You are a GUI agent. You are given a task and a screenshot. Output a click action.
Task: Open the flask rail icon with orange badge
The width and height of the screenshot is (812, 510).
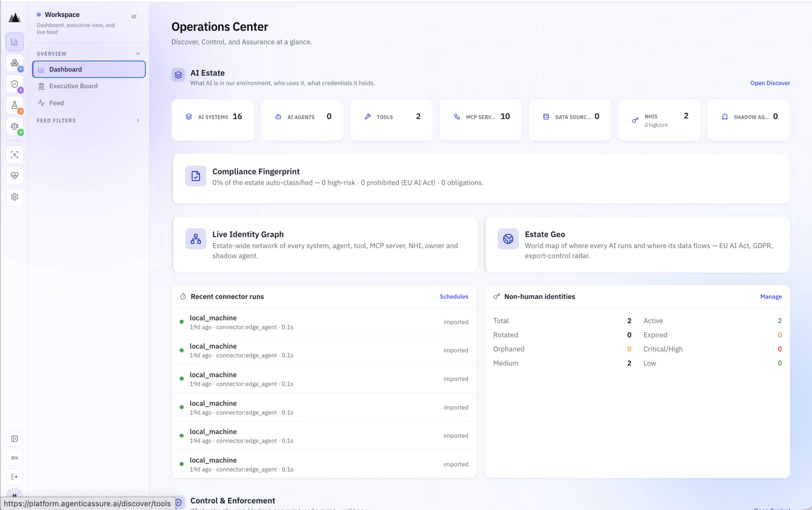15,105
